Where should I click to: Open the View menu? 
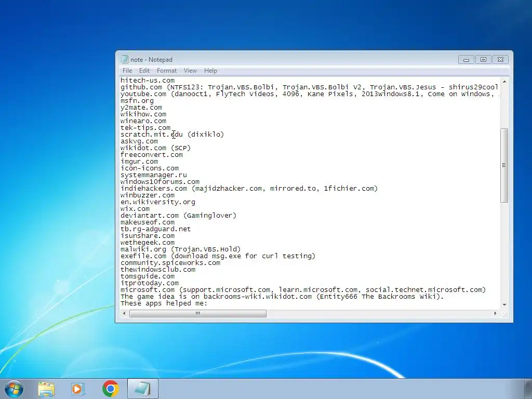(190, 71)
